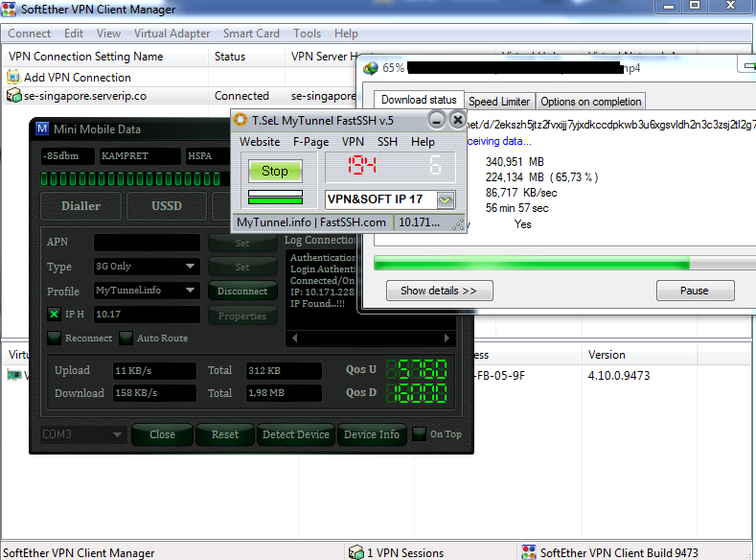This screenshot has width=756, height=560.
Task: Click the Set button next to APN
Action: (242, 244)
